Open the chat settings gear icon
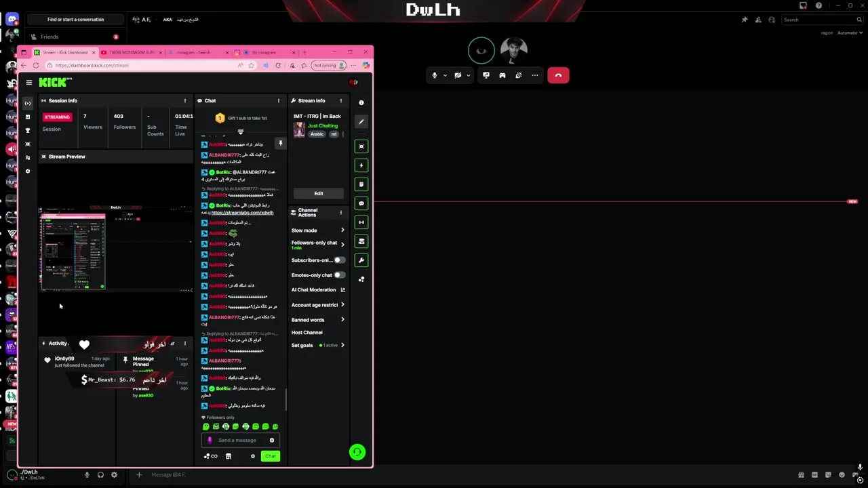Viewport: 868px width, 488px height. 253,456
